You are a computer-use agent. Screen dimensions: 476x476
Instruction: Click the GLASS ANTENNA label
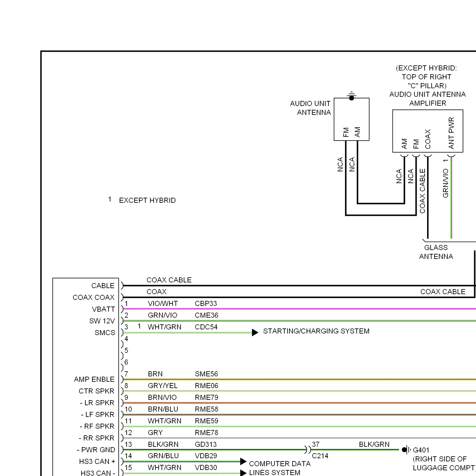coord(436,252)
